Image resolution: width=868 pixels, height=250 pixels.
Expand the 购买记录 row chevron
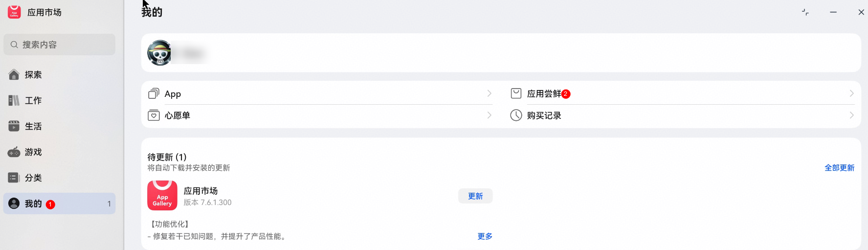(x=851, y=115)
